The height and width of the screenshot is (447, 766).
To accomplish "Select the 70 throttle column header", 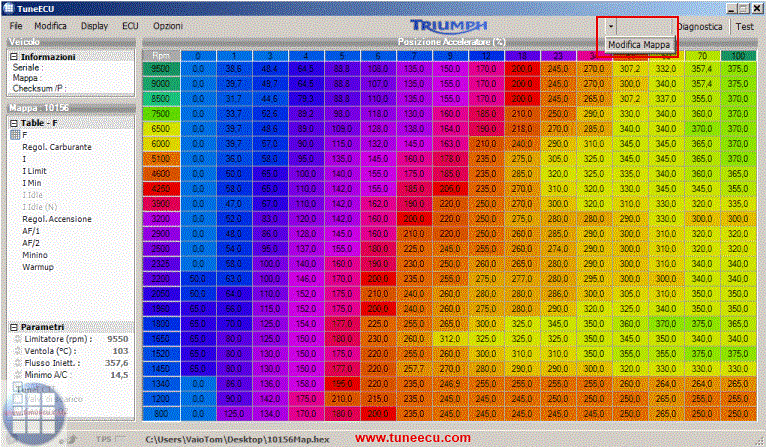I will [702, 56].
